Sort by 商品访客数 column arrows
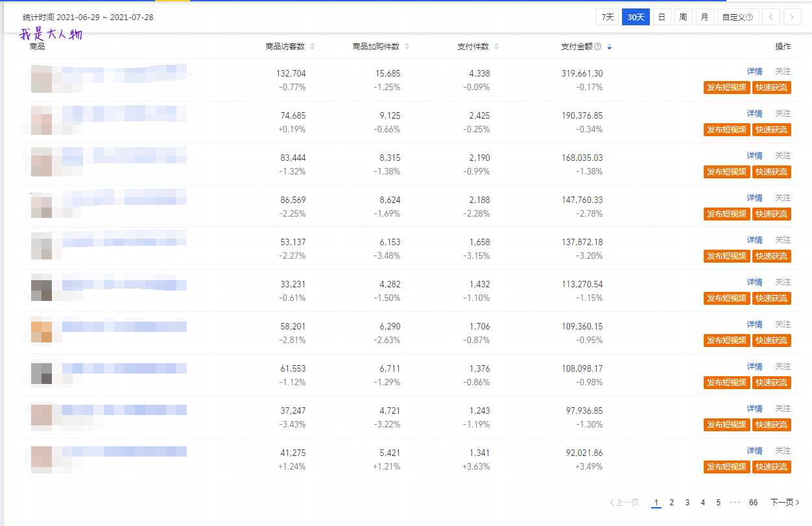 (313, 47)
